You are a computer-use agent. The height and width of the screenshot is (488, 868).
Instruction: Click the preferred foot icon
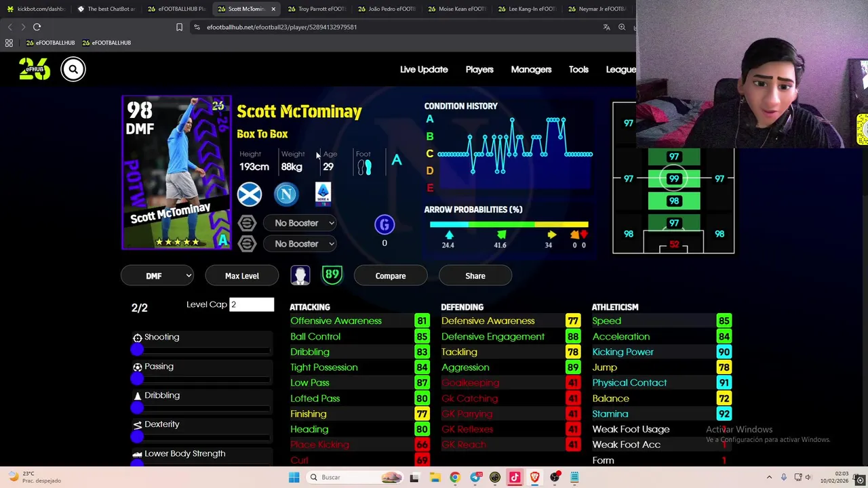point(365,167)
